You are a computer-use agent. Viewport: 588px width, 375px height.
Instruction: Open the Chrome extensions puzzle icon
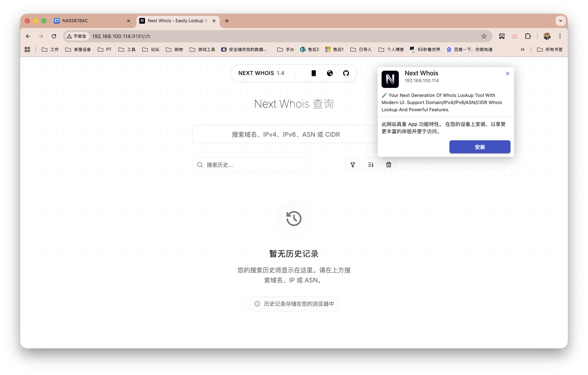click(528, 36)
